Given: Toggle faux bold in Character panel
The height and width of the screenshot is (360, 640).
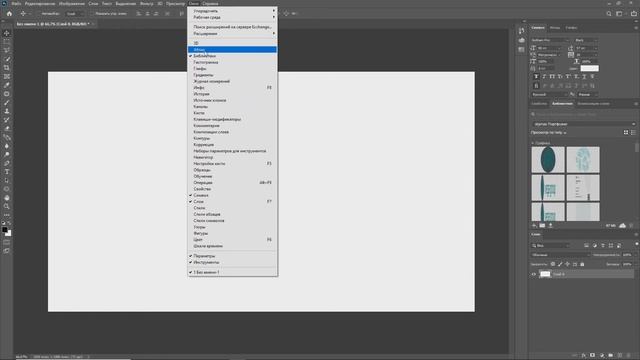Looking at the screenshot, I should [536, 76].
